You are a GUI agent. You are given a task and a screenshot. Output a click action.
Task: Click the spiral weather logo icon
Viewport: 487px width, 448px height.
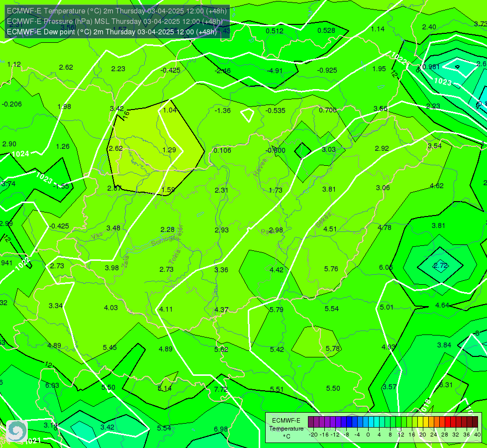(17, 431)
